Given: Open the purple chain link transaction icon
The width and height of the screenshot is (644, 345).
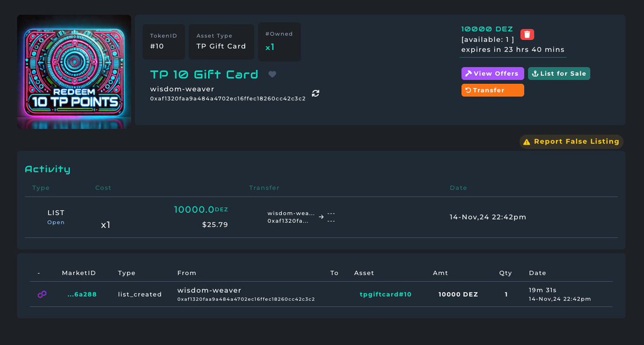Looking at the screenshot, I should click(42, 294).
